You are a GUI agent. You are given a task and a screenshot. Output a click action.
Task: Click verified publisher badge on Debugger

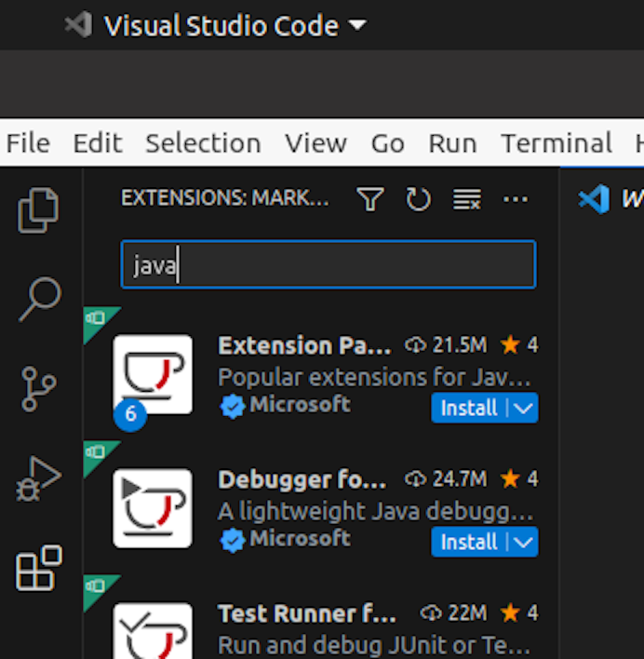233,541
